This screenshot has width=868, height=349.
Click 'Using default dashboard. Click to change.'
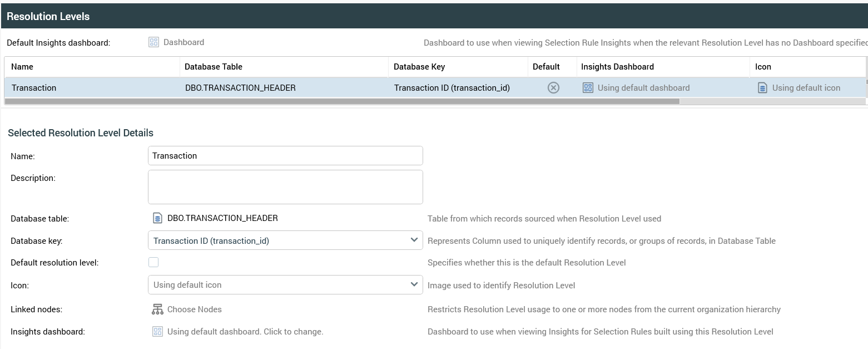(x=245, y=332)
